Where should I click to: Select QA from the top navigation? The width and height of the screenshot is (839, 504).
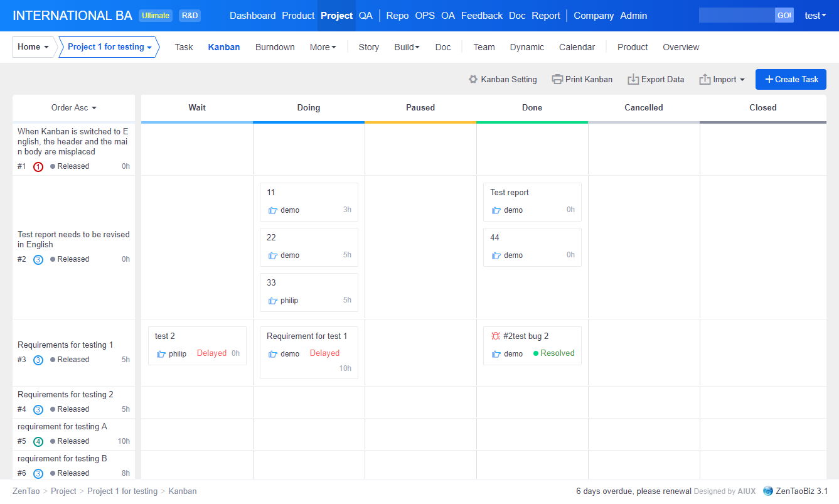[366, 15]
